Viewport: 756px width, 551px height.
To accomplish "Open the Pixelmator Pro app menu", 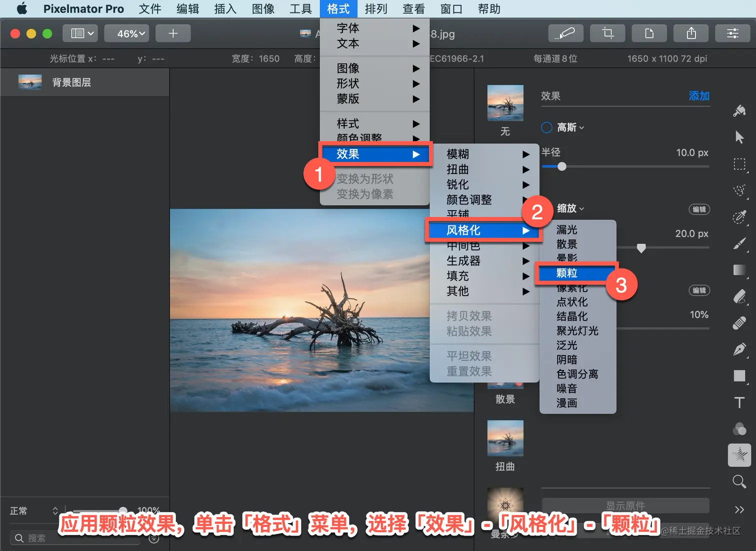I will tap(83, 8).
